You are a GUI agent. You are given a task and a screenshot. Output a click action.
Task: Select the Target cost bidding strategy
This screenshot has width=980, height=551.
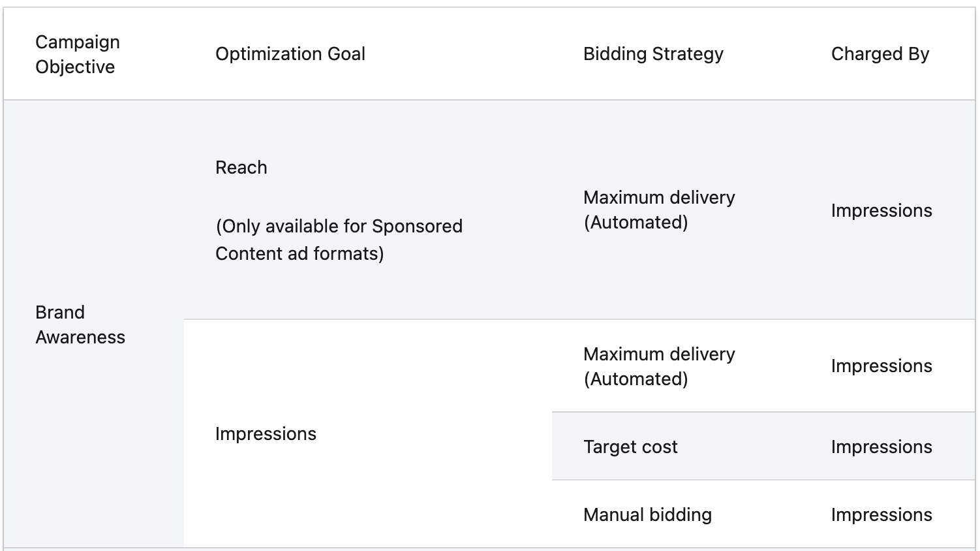pyautogui.click(x=630, y=447)
